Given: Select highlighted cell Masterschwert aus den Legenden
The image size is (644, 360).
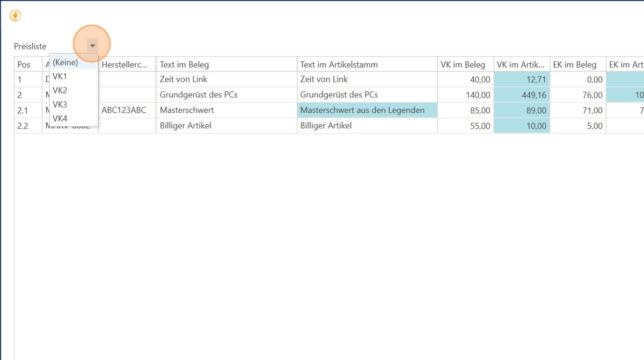Looking at the screenshot, I should coord(367,110).
